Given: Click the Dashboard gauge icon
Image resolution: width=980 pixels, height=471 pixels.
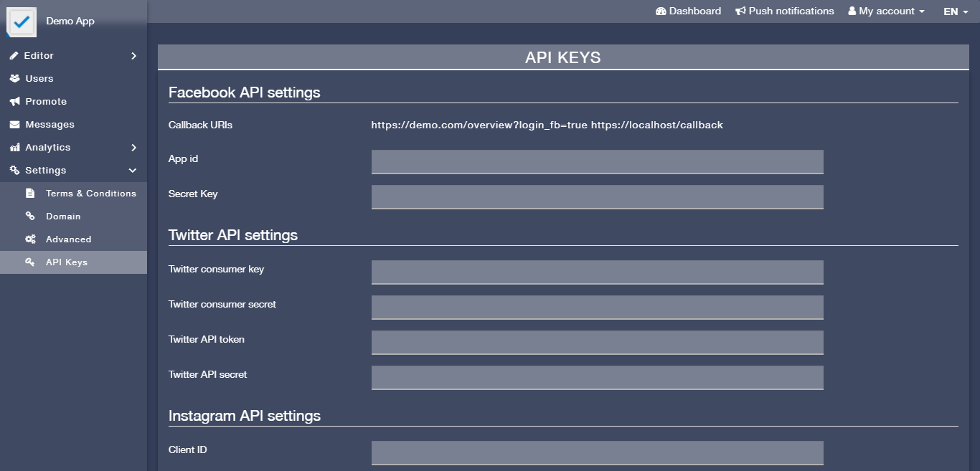Looking at the screenshot, I should (661, 11).
